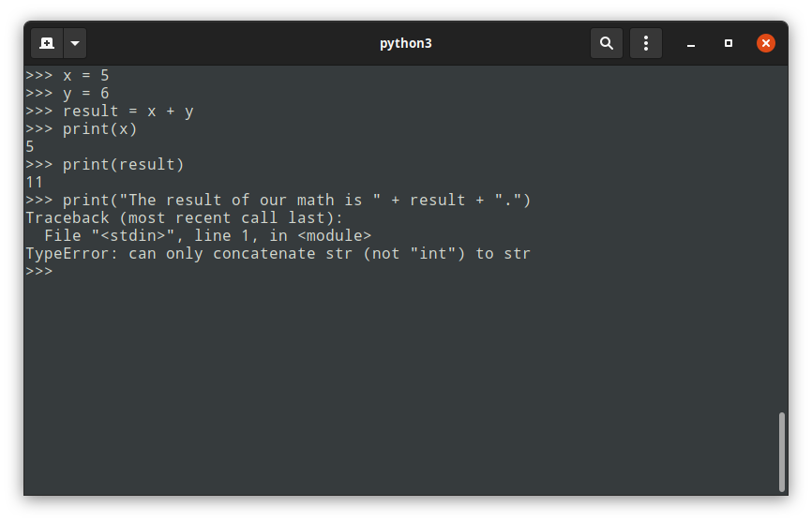Click the python3 window title
This screenshot has width=812, height=522.
[x=405, y=43]
